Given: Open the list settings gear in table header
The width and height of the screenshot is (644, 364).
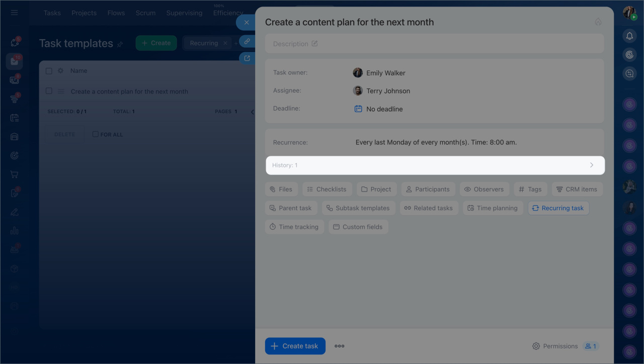Looking at the screenshot, I should [60, 71].
